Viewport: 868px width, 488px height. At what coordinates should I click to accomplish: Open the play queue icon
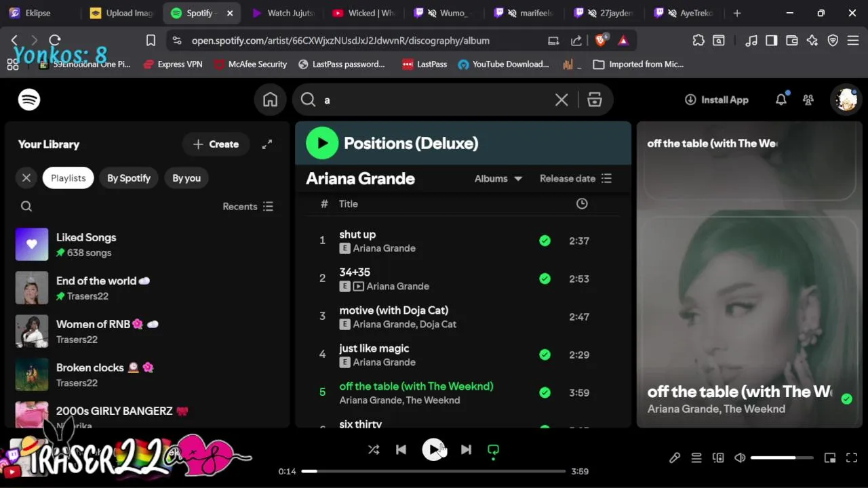tap(696, 458)
